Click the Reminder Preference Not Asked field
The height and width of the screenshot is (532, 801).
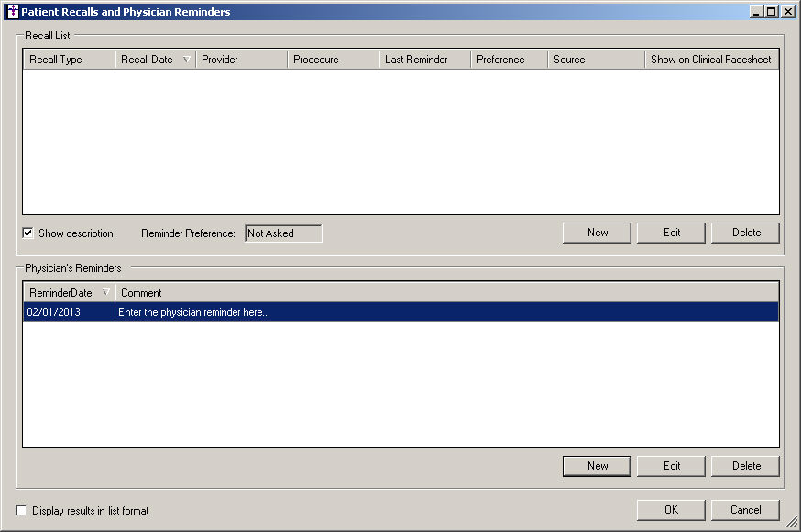coord(283,233)
